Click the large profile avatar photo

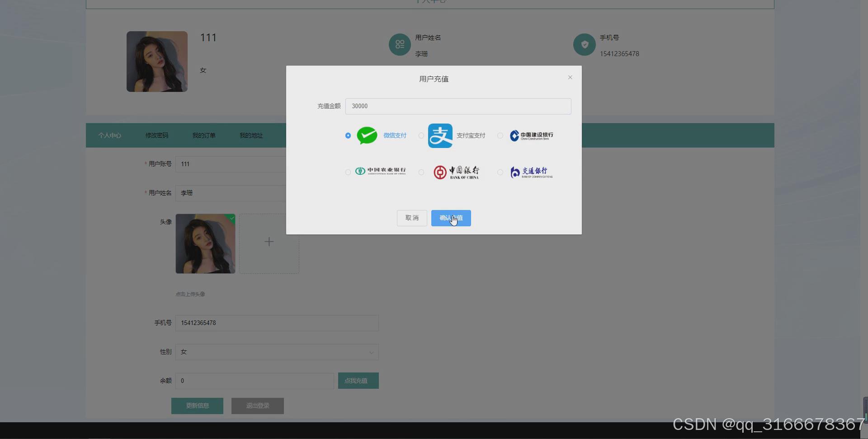click(157, 61)
